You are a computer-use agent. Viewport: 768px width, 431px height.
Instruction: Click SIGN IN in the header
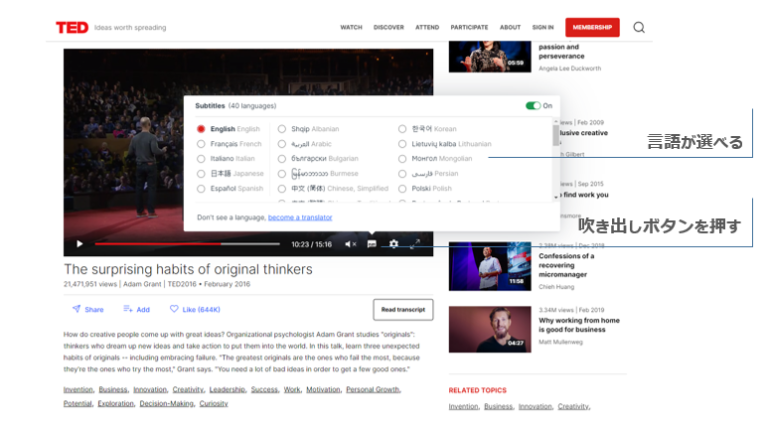543,27
